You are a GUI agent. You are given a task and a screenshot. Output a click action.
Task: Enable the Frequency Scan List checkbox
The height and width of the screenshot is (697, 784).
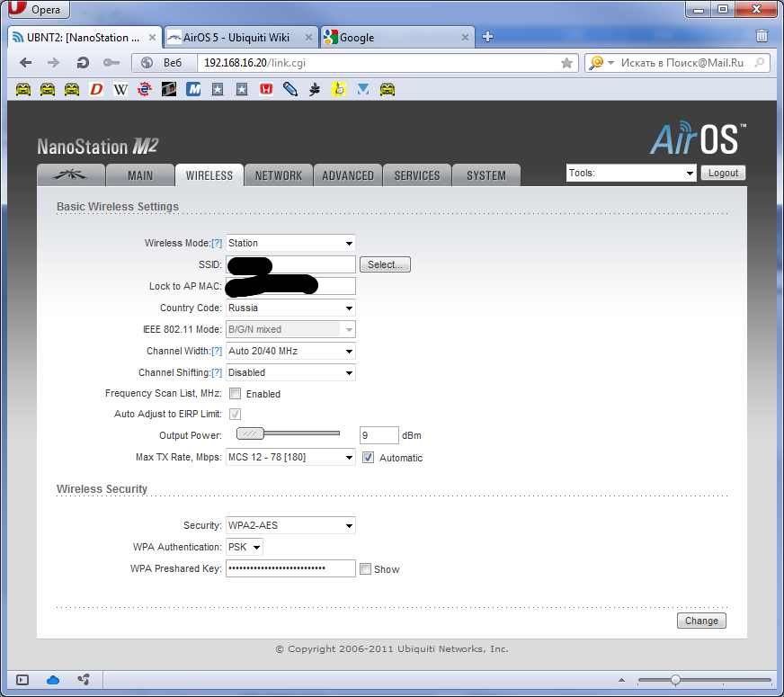pyautogui.click(x=235, y=394)
